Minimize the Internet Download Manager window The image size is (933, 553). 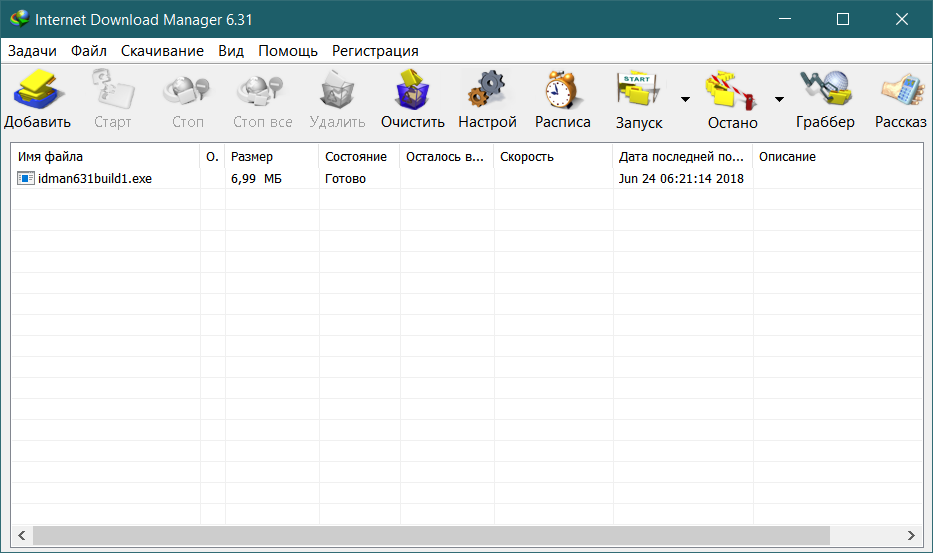[x=785, y=19]
